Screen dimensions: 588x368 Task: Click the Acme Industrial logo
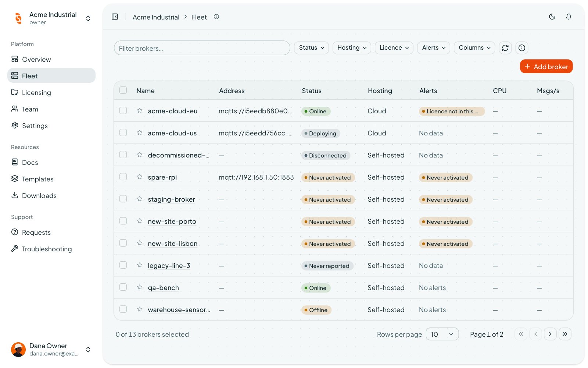coord(18,18)
